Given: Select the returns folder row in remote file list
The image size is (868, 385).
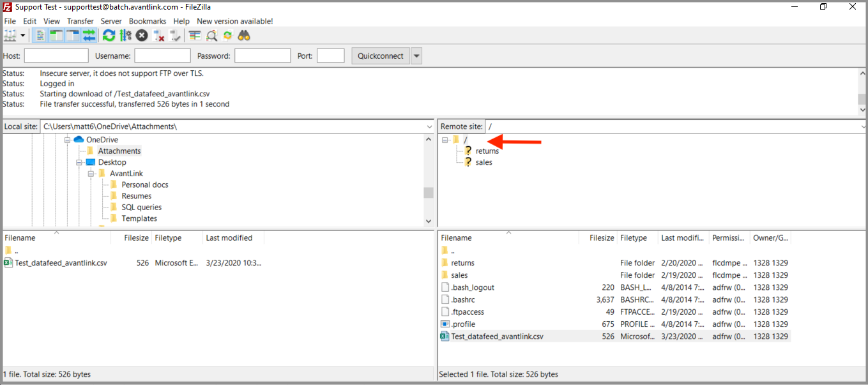Looking at the screenshot, I should point(614,263).
